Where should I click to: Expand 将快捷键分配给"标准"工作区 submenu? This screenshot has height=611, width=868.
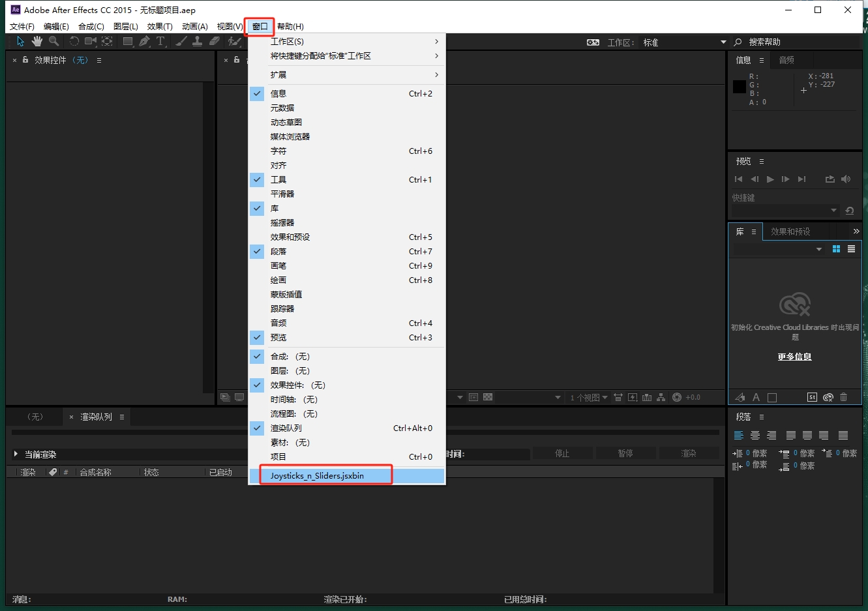(x=346, y=55)
